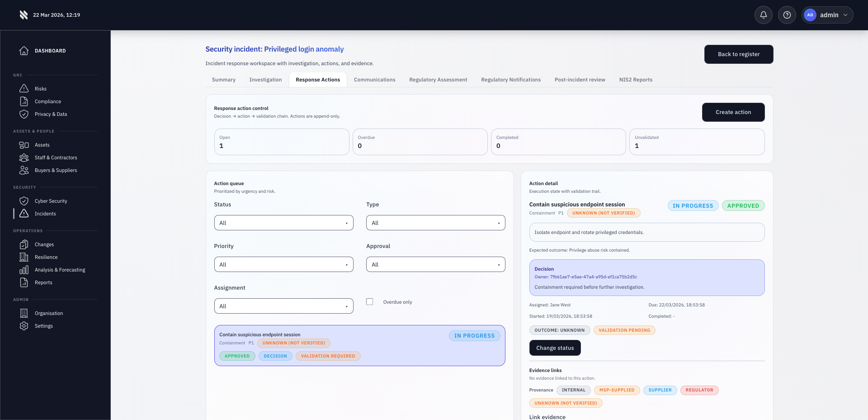Select the Risks warning triangle icon

[x=24, y=88]
